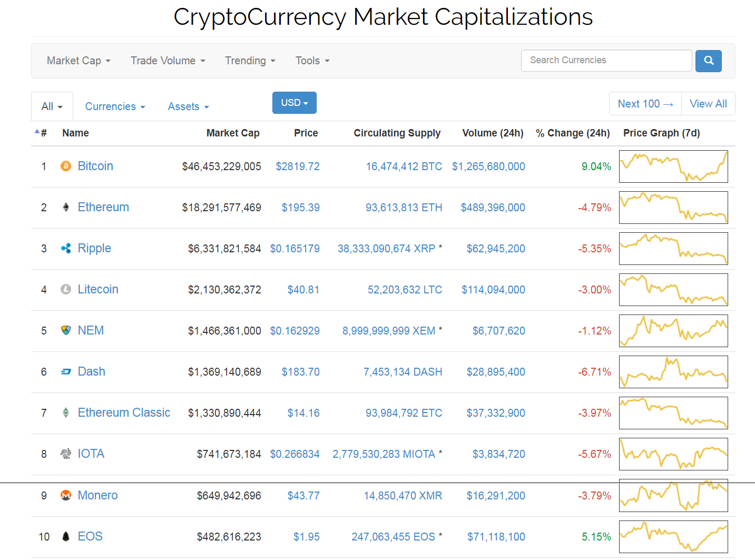Click Ripple supply 38,333,090,674 XRP
Screen dimensions: 755x560
[387, 249]
